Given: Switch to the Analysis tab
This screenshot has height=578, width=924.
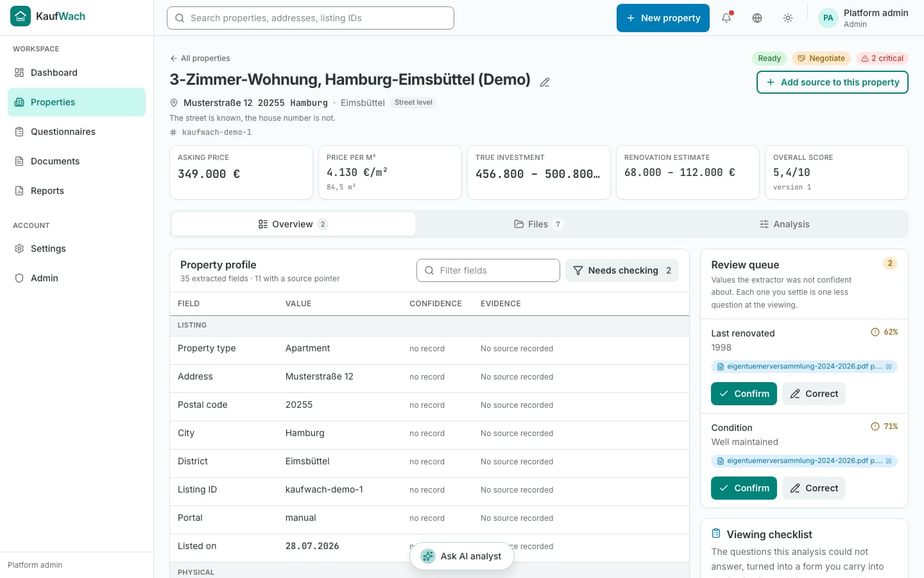Looking at the screenshot, I should 784,224.
